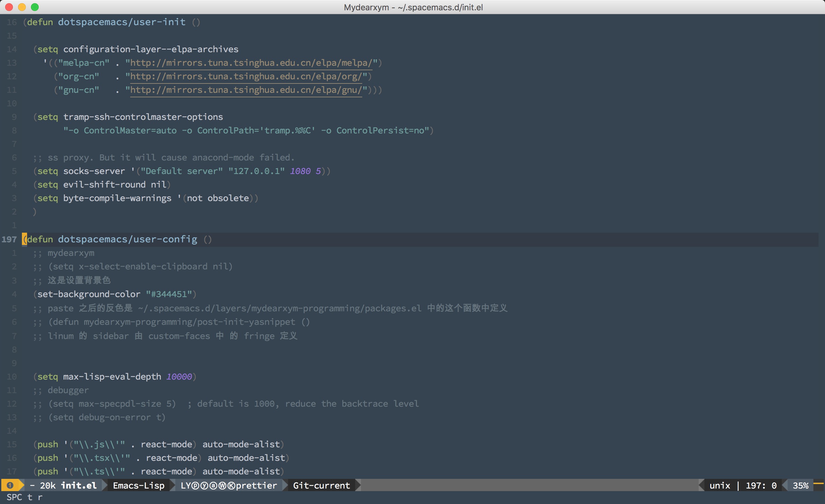825x504 pixels.
Task: Click the buffer modified dash indicator
Action: [32, 486]
